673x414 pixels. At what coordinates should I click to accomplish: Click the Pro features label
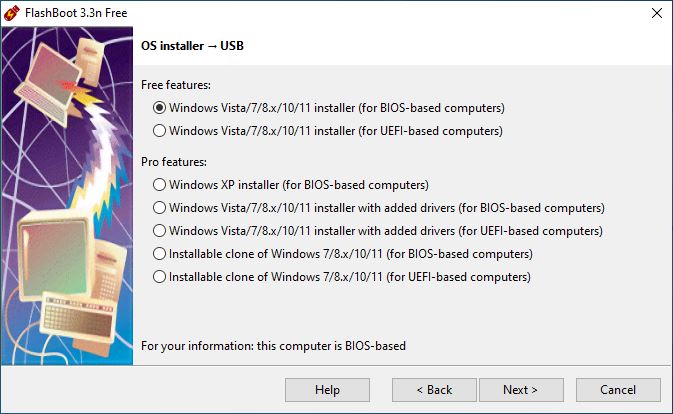click(x=174, y=162)
